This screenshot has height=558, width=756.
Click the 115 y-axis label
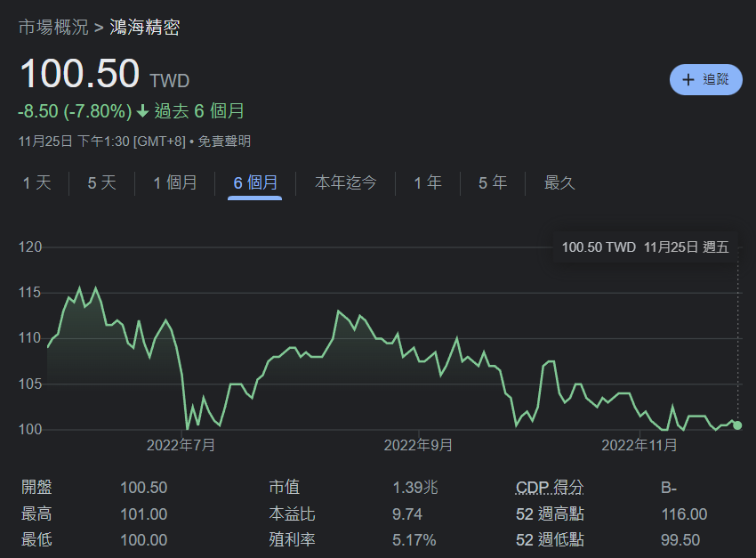30,293
